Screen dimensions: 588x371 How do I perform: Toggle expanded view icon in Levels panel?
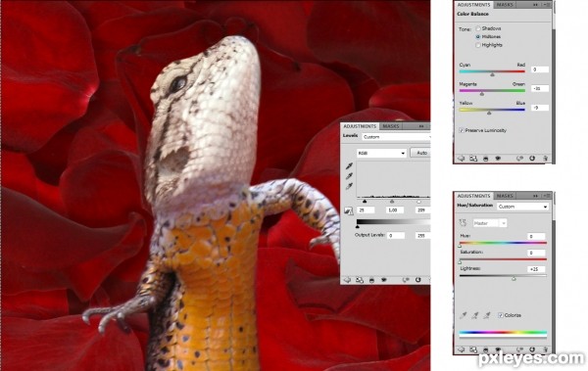[x=360, y=280]
